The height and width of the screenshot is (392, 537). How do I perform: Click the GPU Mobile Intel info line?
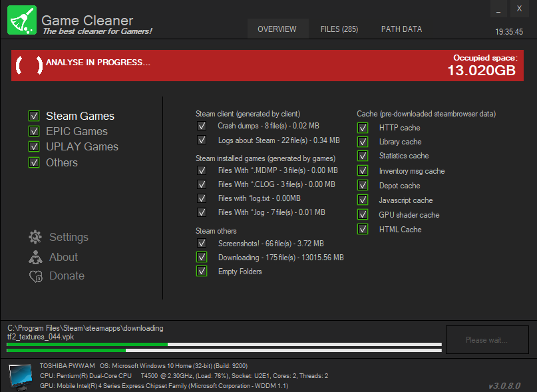click(x=164, y=386)
